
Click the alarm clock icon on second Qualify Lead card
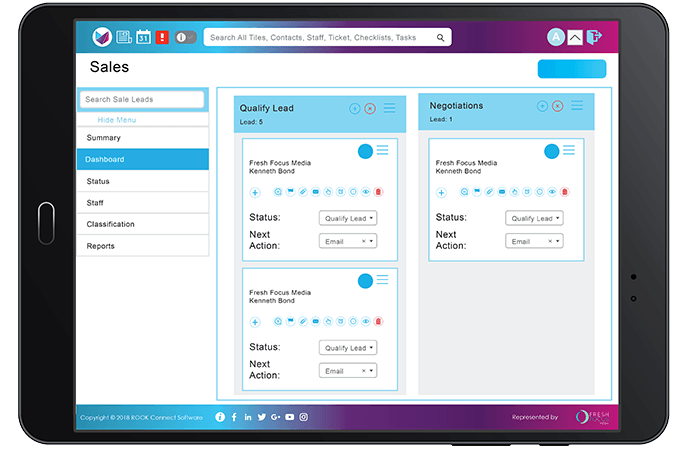coord(341,321)
